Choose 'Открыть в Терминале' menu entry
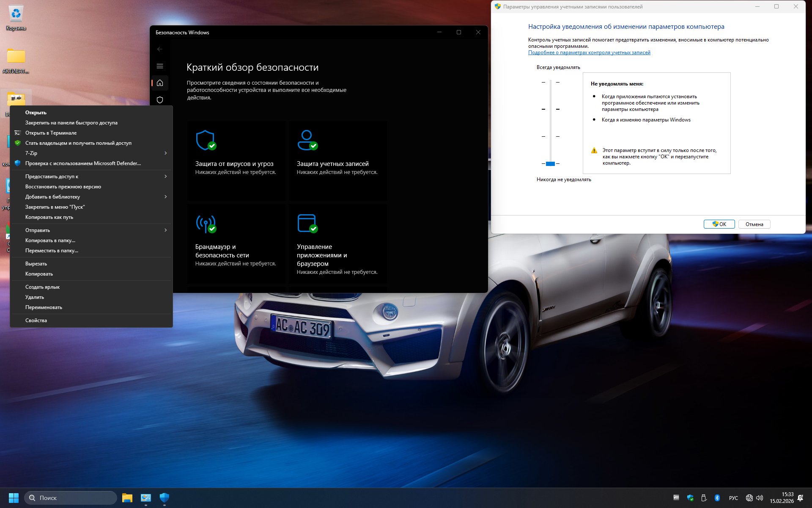Screen dimensions: 812x508 point(51,133)
